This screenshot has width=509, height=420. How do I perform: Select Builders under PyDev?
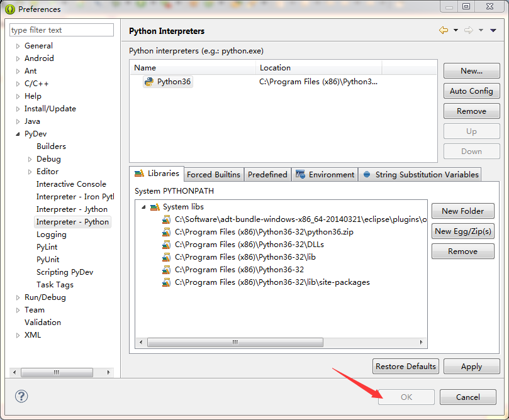point(52,146)
